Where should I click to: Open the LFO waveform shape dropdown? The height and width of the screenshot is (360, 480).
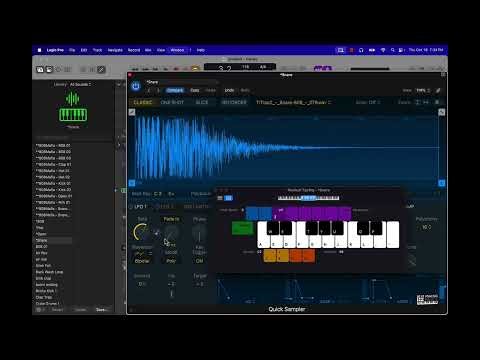[143, 254]
